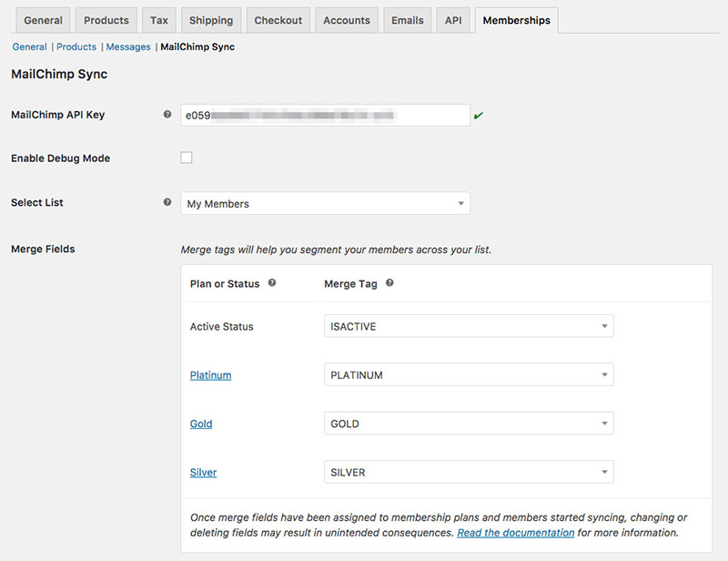Open the Shipping settings tab
Screen dimensions: 728x561
[x=211, y=20]
